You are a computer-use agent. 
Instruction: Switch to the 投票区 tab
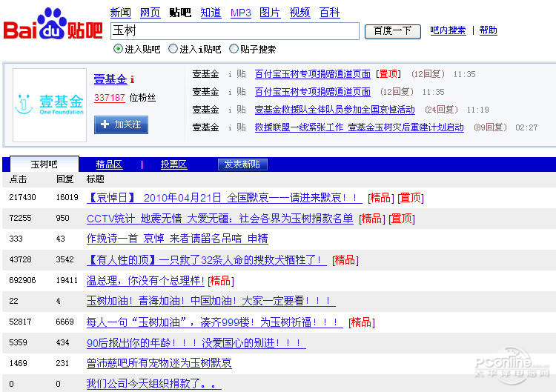coord(173,165)
